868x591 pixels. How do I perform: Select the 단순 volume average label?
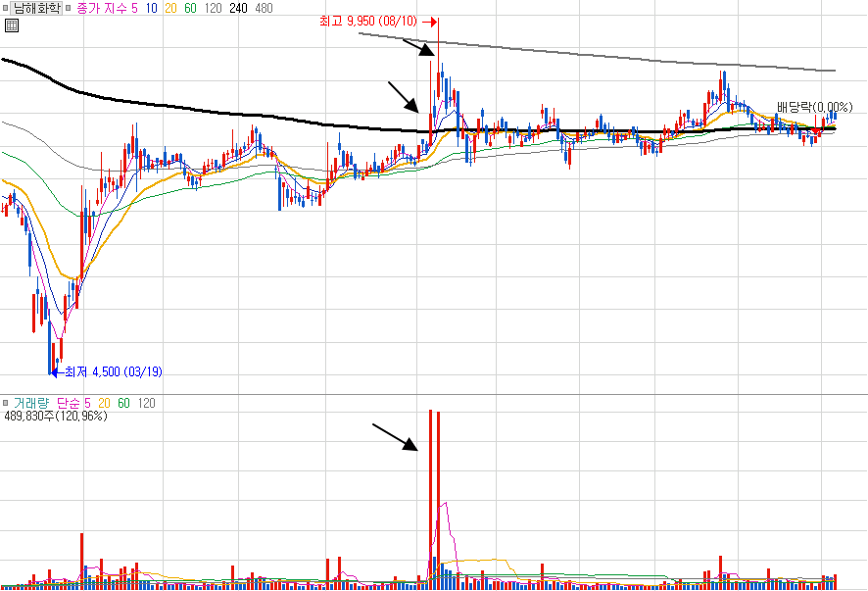coord(70,403)
